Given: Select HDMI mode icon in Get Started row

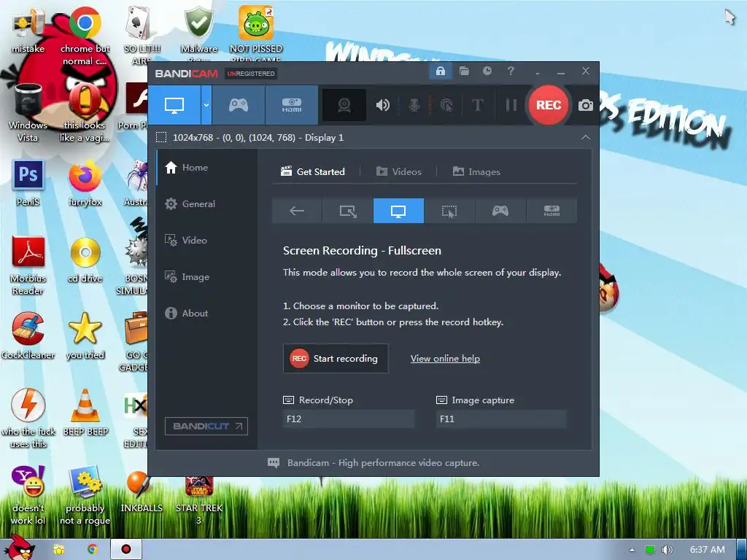Looking at the screenshot, I should click(x=551, y=211).
